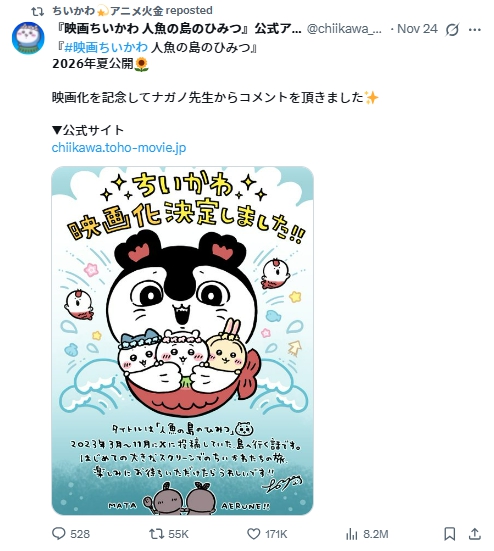Open the 8.2M views count
The height and width of the screenshot is (551, 494).
pos(376,534)
